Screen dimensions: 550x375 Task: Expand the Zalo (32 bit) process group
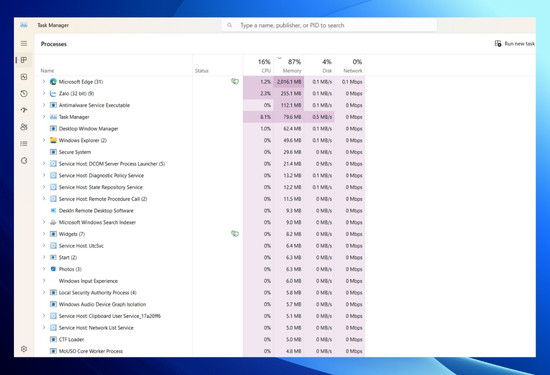44,93
